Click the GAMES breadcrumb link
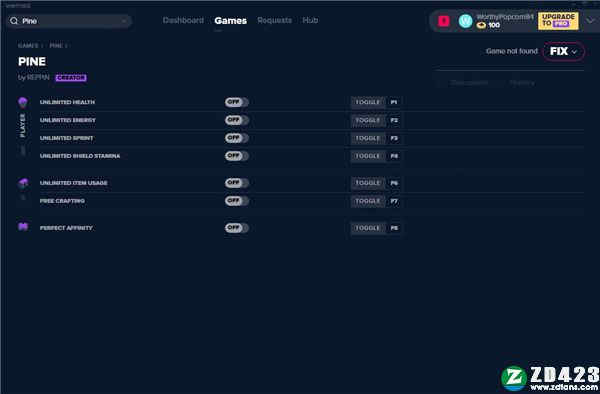Image resolution: width=600 pixels, height=394 pixels. [x=28, y=46]
